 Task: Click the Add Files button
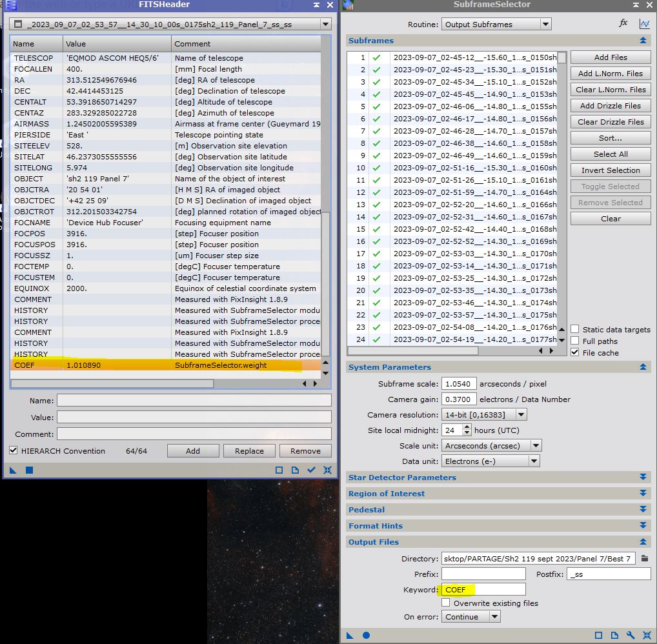[611, 57]
